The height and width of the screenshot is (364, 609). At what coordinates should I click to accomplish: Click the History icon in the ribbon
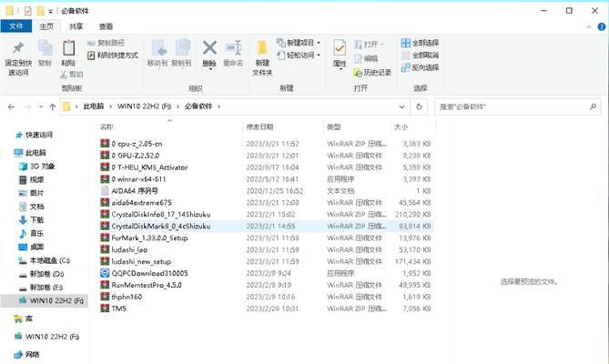pyautogui.click(x=358, y=73)
